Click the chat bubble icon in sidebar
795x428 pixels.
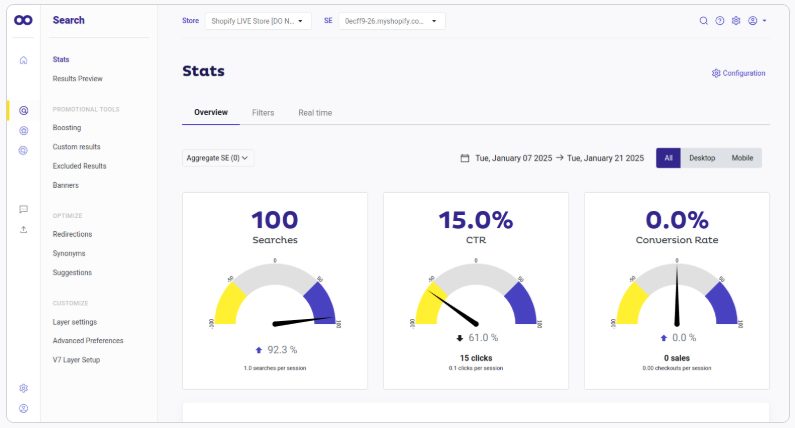pos(23,210)
